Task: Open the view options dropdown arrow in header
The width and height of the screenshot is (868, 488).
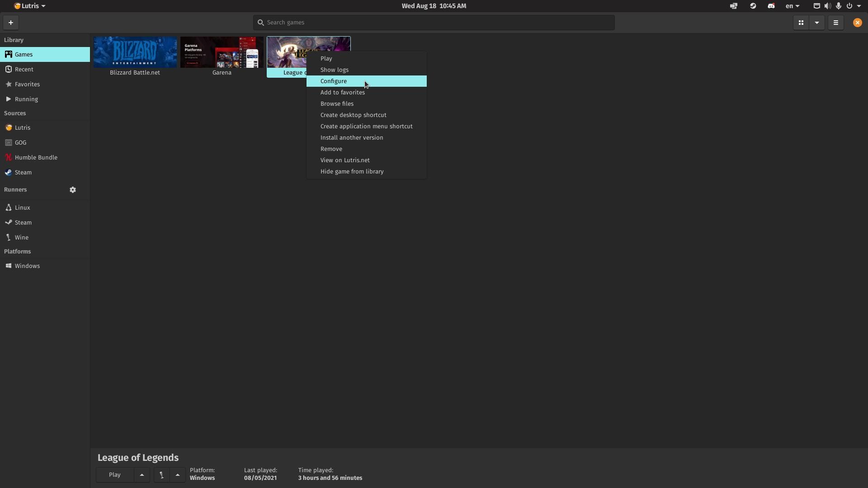Action: pyautogui.click(x=817, y=23)
